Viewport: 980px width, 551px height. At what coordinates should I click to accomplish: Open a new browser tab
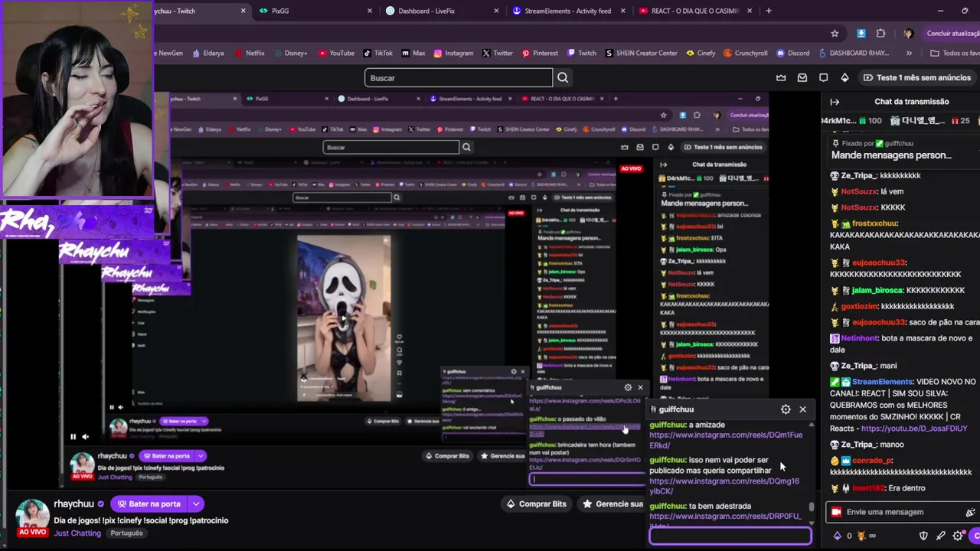click(769, 11)
